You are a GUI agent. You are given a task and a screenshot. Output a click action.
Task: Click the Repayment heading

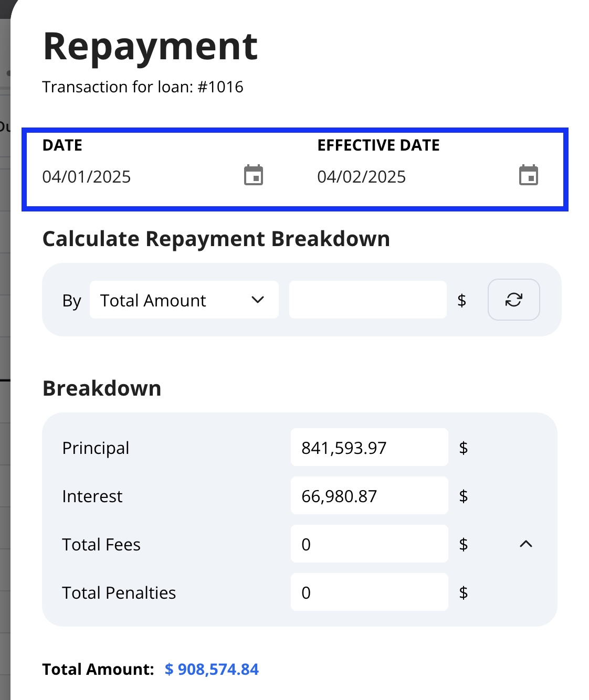(x=150, y=47)
